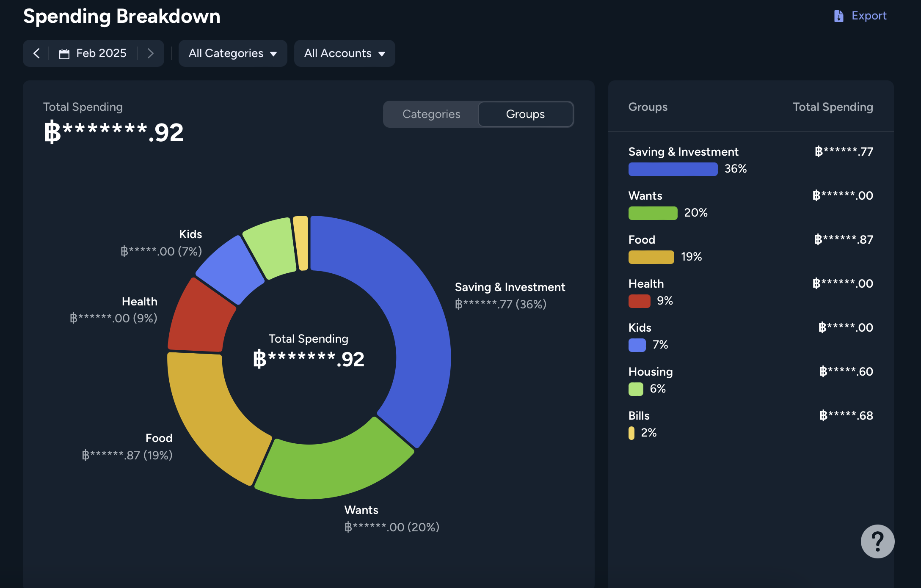This screenshot has height=588, width=921.
Task: Switch to the Categories tab
Action: click(x=431, y=114)
